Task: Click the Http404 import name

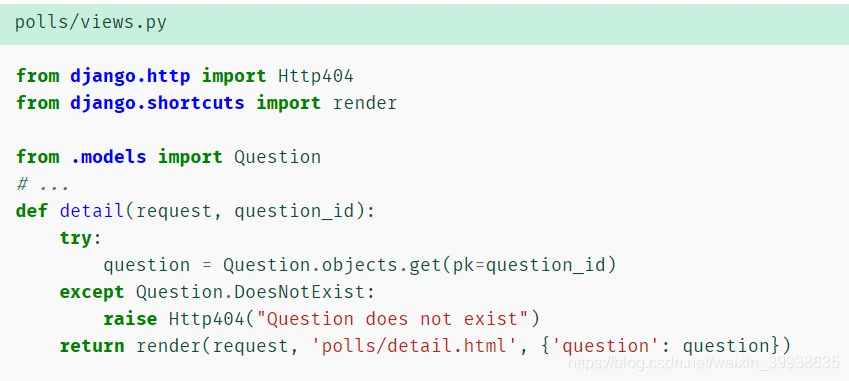Action: pyautogui.click(x=316, y=76)
